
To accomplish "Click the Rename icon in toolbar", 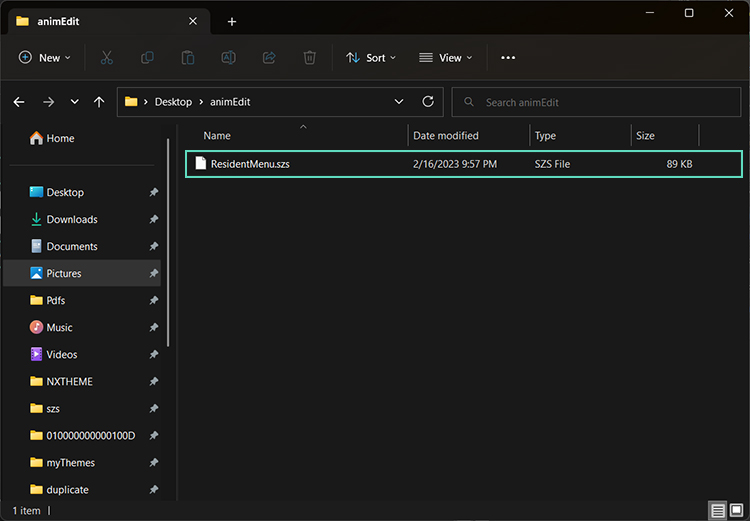I will (228, 58).
